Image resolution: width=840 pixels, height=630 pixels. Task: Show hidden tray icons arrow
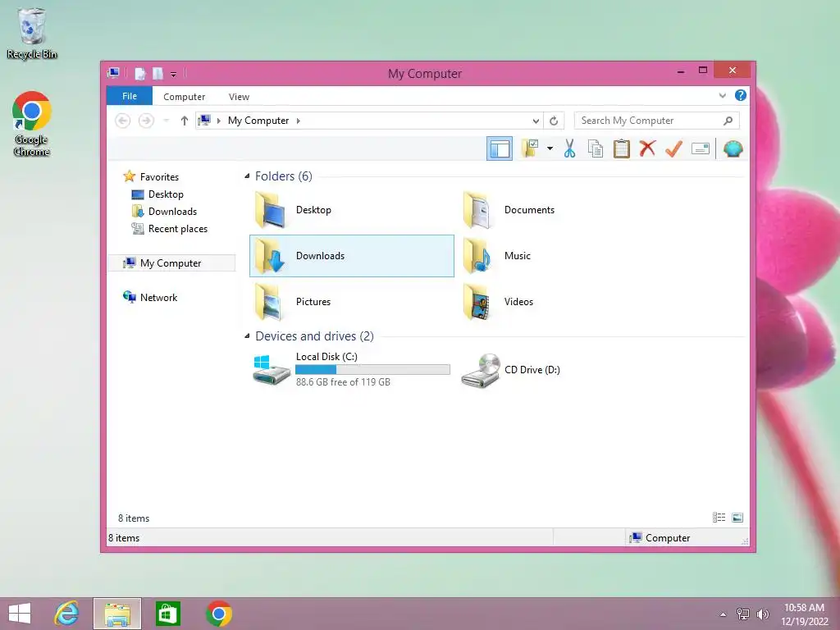pos(723,614)
